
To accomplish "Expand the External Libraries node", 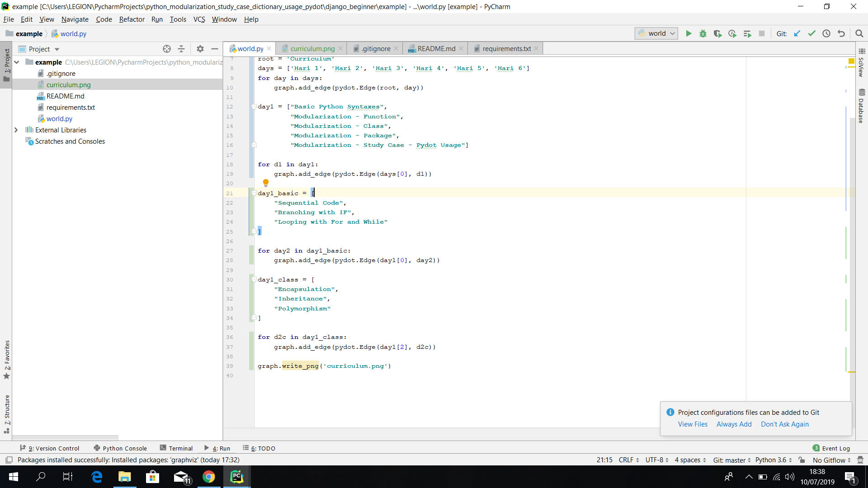I will 16,130.
